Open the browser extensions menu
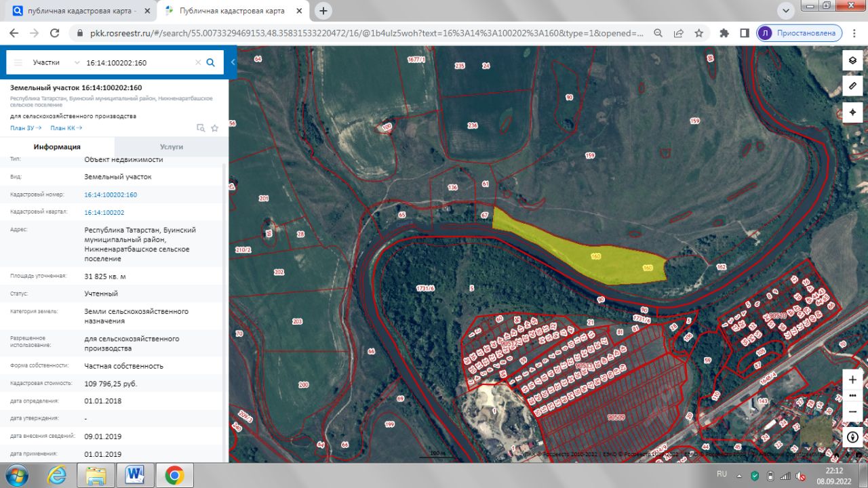Viewport: 868px width, 488px height. pyautogui.click(x=724, y=33)
